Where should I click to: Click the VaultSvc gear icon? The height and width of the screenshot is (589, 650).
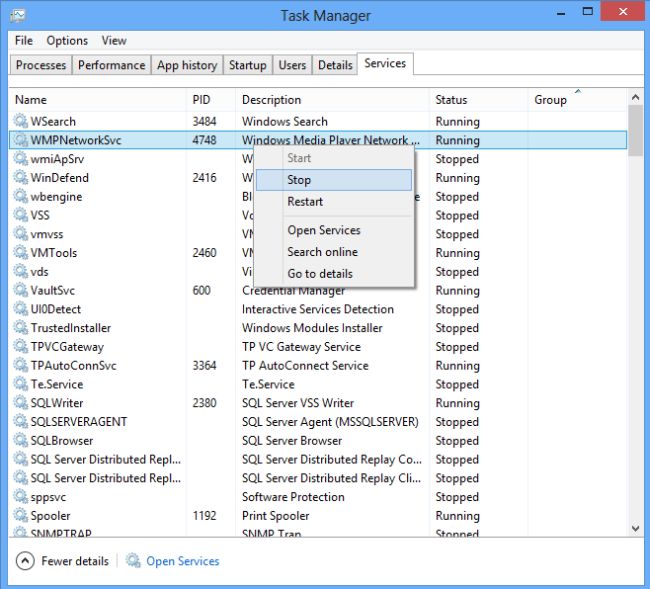(20, 290)
